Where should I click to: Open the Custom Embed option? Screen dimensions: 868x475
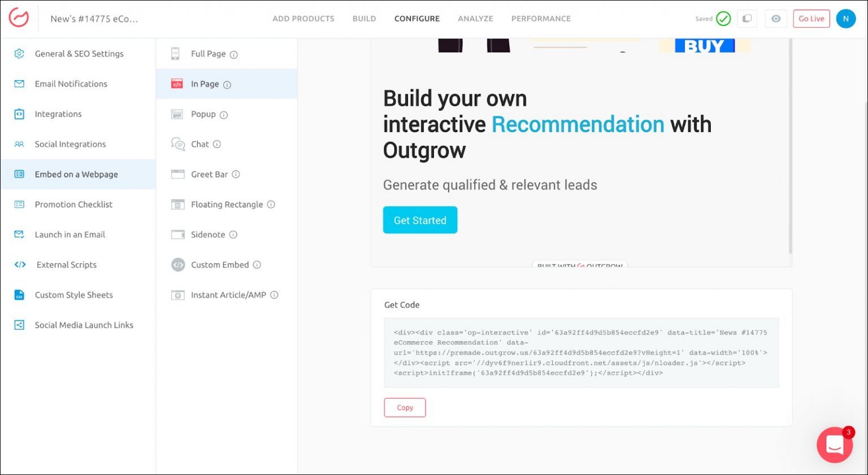point(219,265)
